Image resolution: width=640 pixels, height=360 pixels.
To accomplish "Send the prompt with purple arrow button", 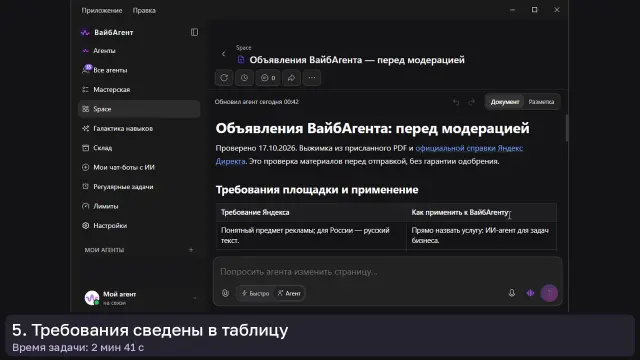I will pyautogui.click(x=549, y=293).
